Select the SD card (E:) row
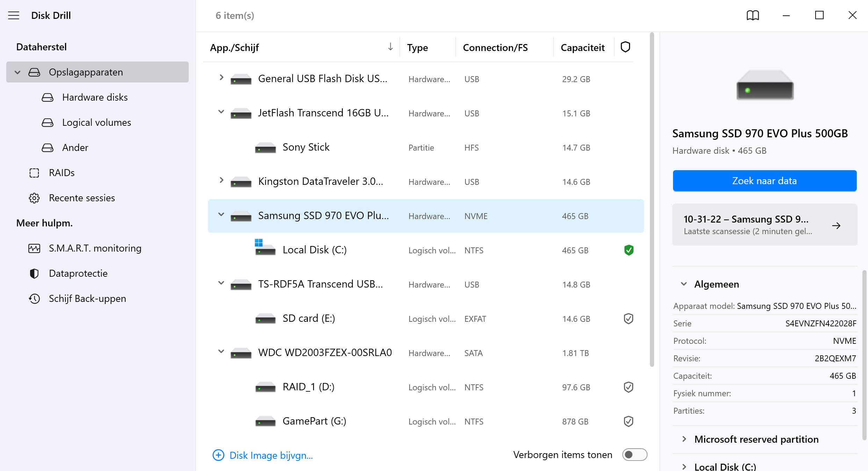The width and height of the screenshot is (868, 471). (x=426, y=319)
